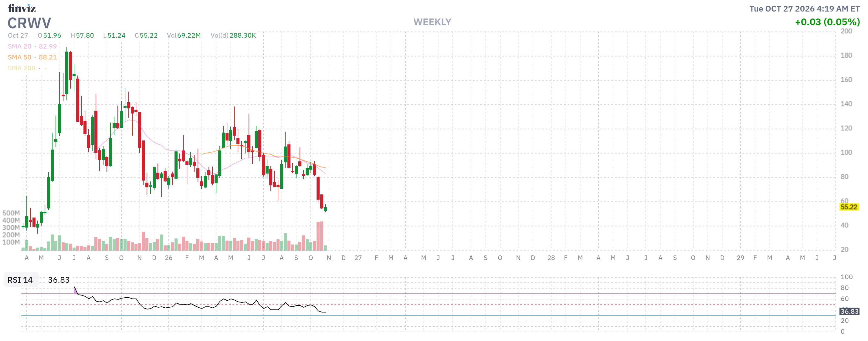
Task: Select the CRWV ticker symbol
Action: click(29, 23)
